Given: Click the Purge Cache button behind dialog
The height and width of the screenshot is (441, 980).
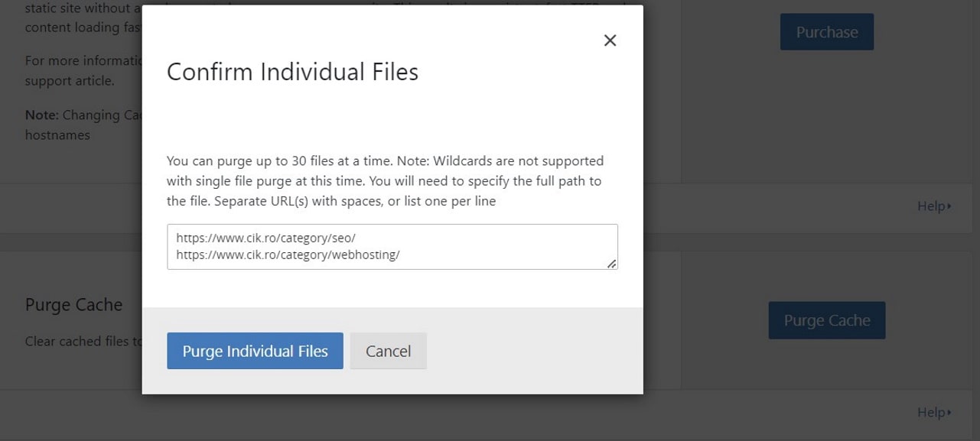Looking at the screenshot, I should pos(827,320).
